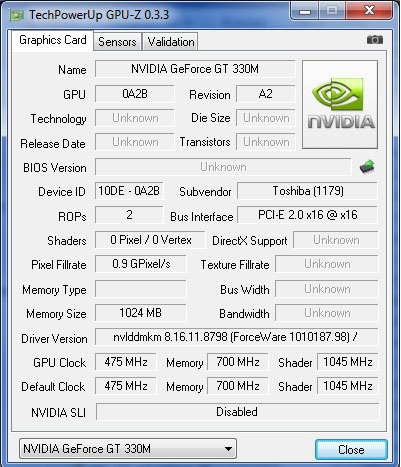
Task: Click the NVIDIA SLI field showing Disabled
Action: point(237,412)
